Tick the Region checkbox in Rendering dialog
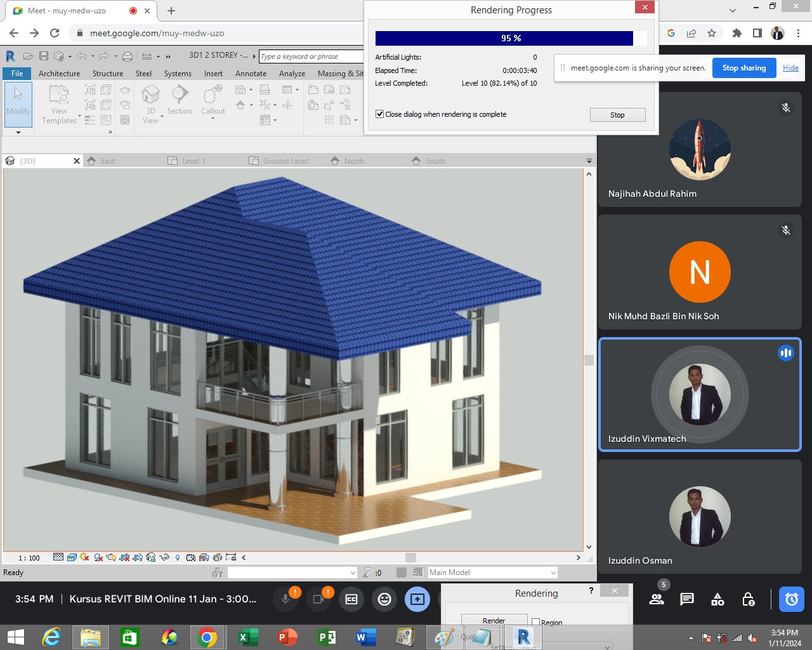This screenshot has width=812, height=650. [535, 622]
